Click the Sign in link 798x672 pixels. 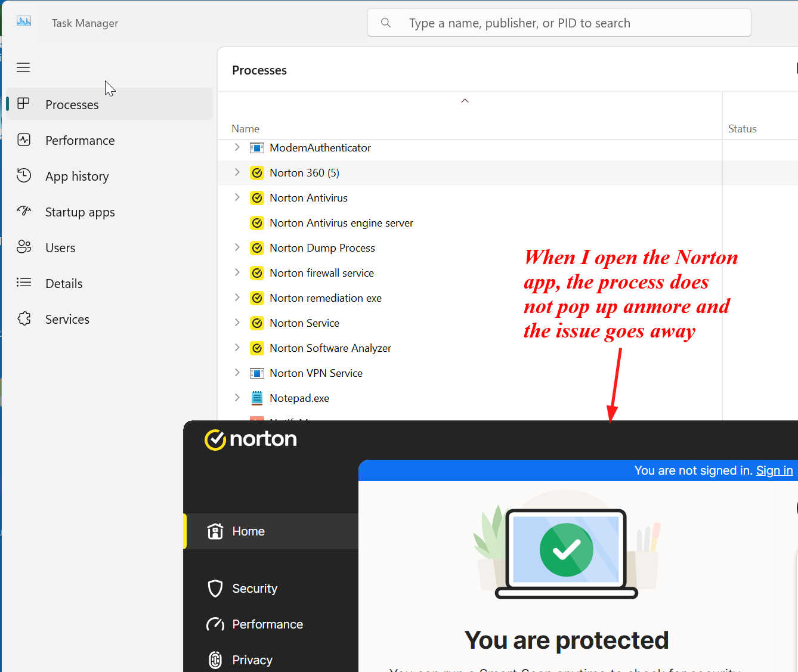coord(774,470)
